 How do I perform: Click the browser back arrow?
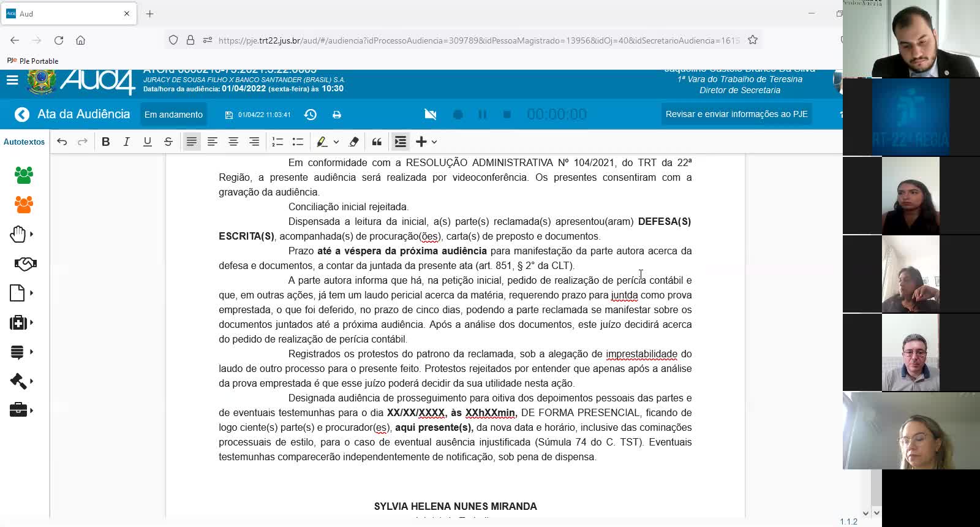[x=15, y=40]
